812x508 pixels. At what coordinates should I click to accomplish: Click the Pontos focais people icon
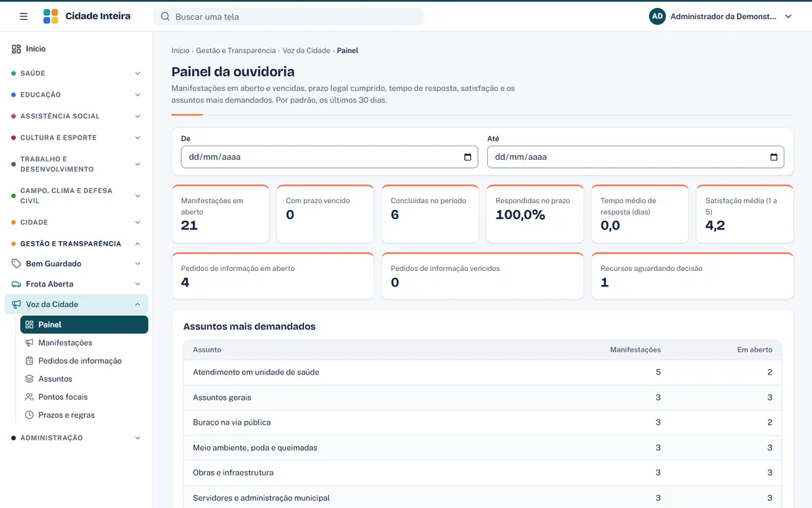pos(29,397)
